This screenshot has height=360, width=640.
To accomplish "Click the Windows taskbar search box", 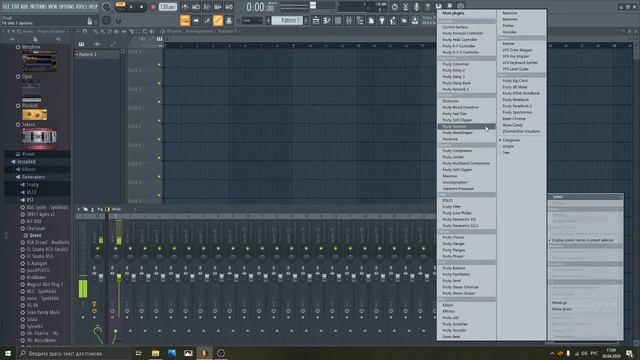I will tap(73, 353).
